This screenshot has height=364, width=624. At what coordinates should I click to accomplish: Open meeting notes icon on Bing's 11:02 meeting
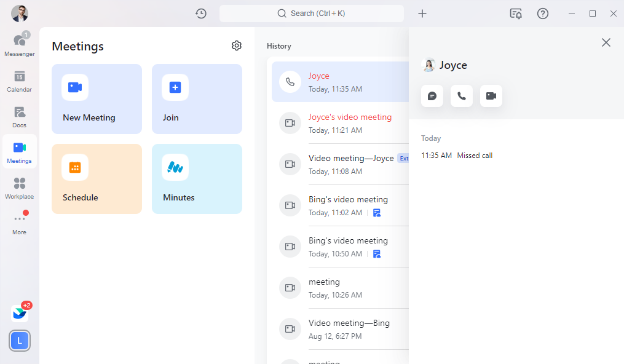coord(377,213)
